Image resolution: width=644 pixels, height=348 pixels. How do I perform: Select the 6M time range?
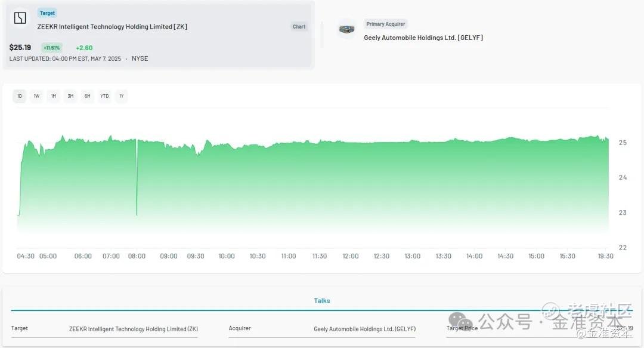(x=88, y=96)
